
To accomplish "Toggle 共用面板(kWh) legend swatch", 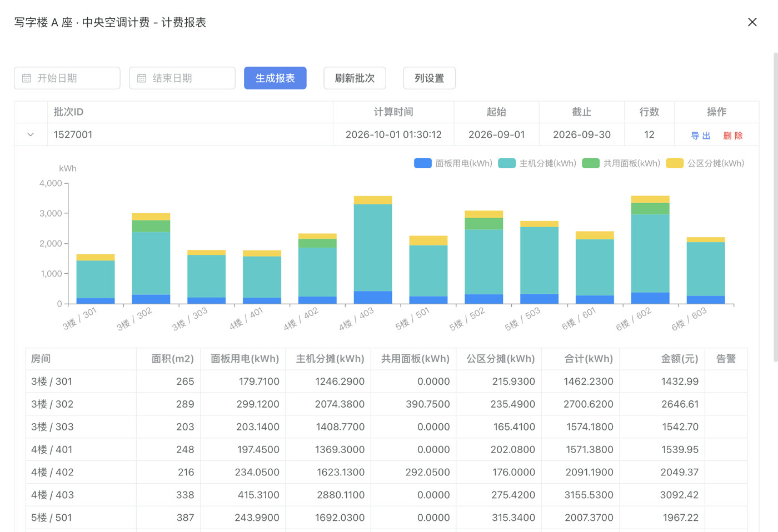I will 591,163.
